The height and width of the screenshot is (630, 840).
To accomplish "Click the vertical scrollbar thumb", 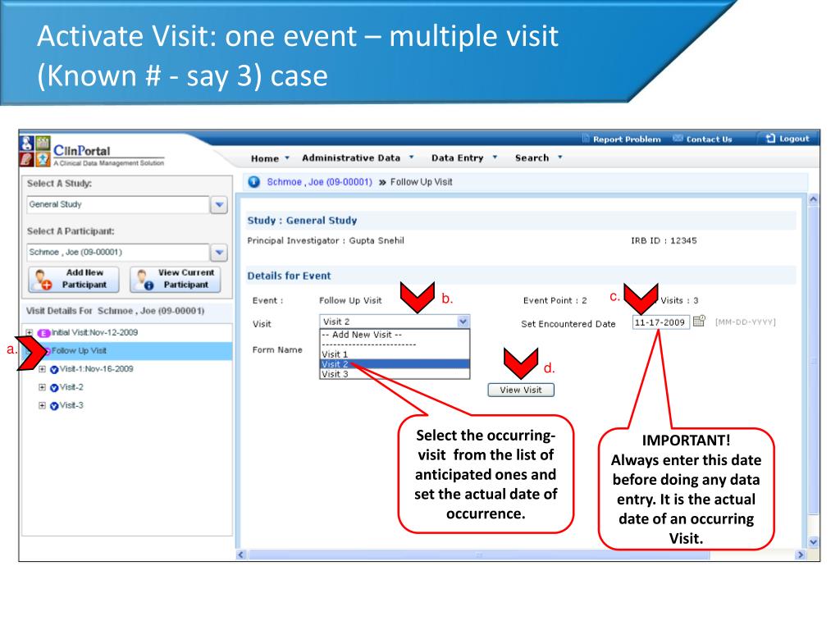I will click(813, 359).
